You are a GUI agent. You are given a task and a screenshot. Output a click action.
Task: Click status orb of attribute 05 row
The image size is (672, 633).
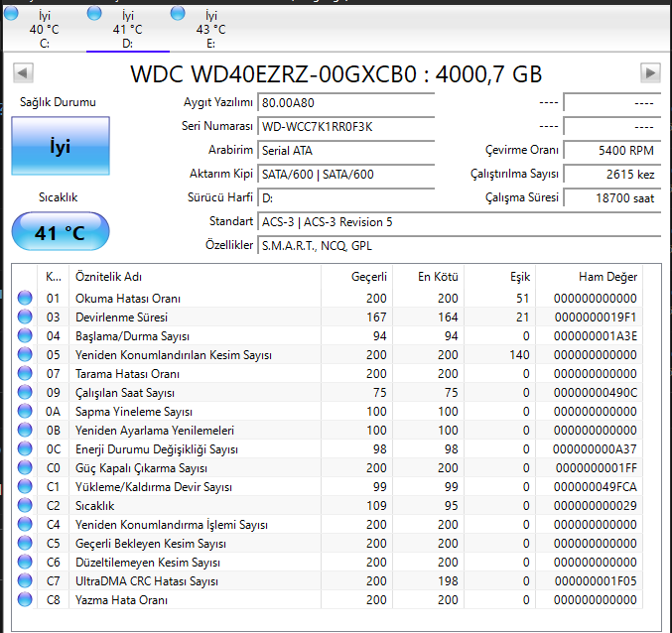[x=25, y=354]
